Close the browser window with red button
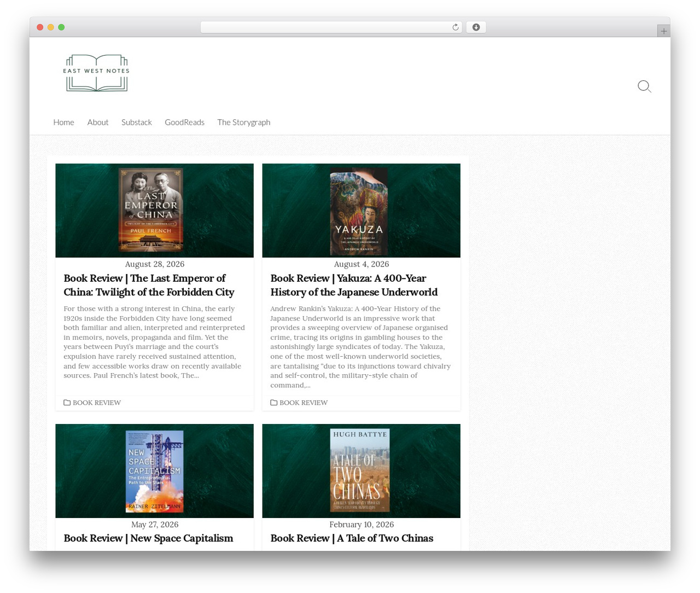The height and width of the screenshot is (593, 700). pos(40,27)
